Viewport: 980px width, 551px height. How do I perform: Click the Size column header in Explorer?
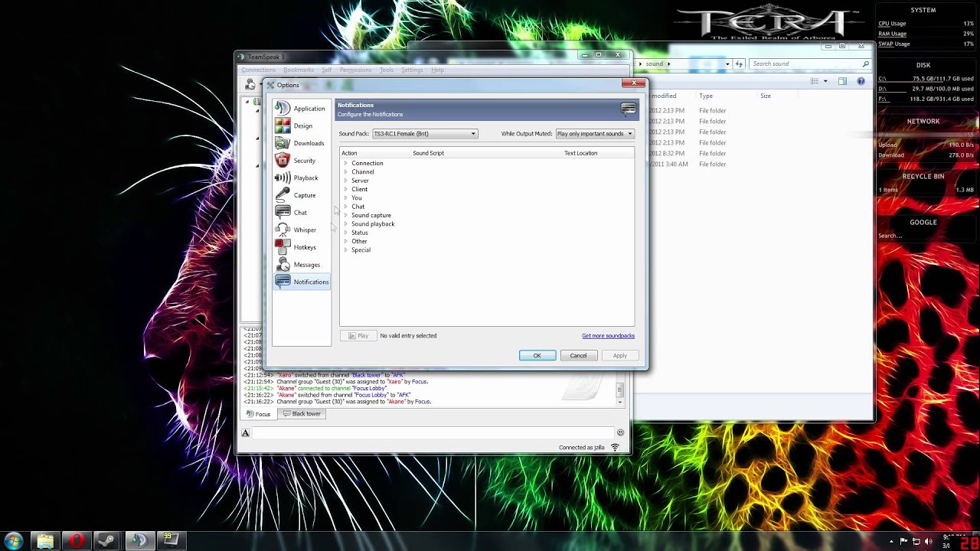point(766,96)
